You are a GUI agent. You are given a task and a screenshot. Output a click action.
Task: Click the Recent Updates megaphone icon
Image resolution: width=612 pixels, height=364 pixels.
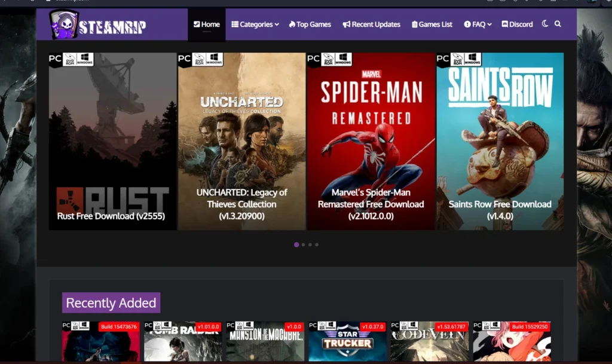click(345, 24)
